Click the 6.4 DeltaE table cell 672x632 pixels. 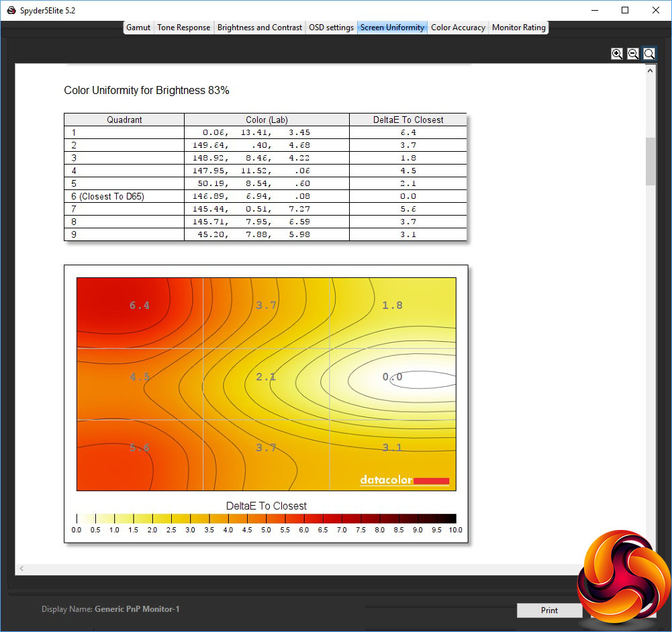pyautogui.click(x=408, y=132)
